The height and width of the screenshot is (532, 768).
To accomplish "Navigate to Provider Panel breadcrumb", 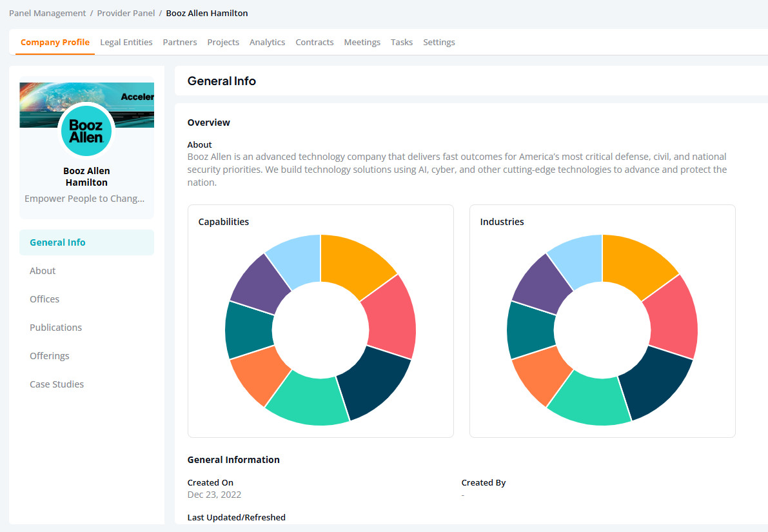I will 126,14.
